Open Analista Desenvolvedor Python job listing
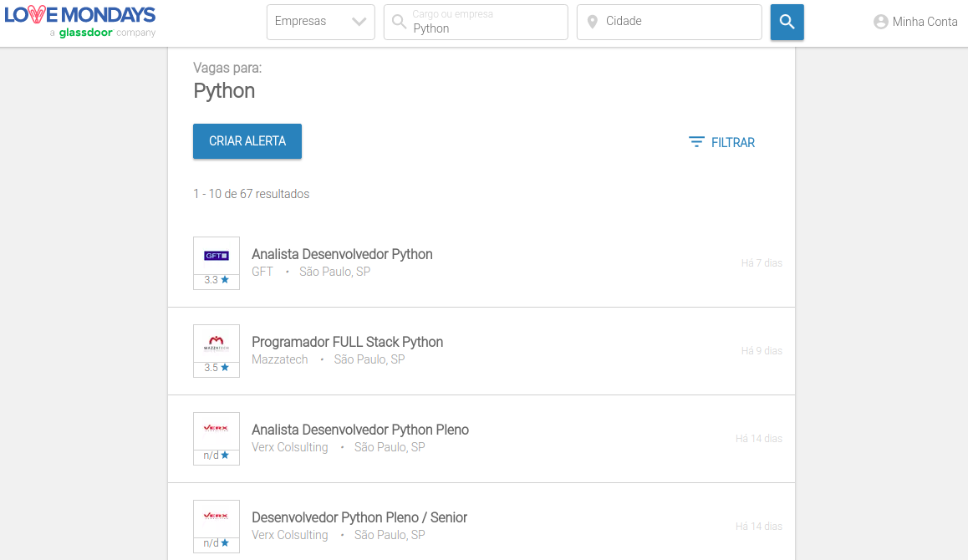 [x=342, y=254]
